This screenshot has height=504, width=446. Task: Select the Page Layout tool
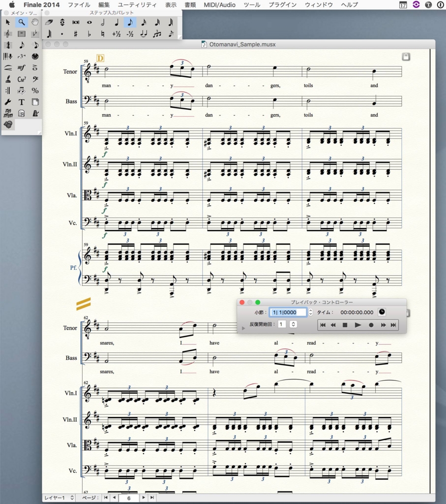pos(35,102)
